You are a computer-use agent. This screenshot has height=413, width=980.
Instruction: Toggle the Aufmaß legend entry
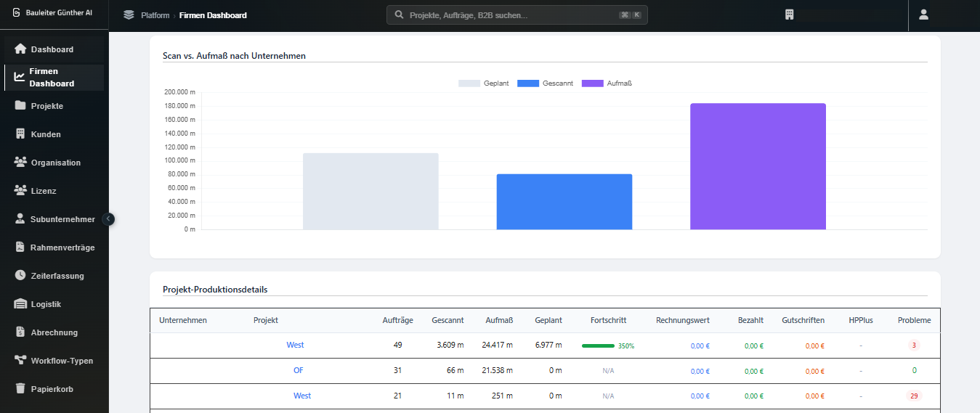(607, 83)
